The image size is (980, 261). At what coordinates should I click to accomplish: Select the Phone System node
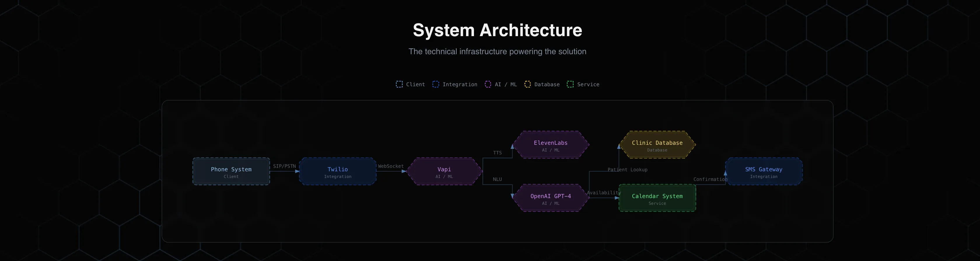coord(231,171)
